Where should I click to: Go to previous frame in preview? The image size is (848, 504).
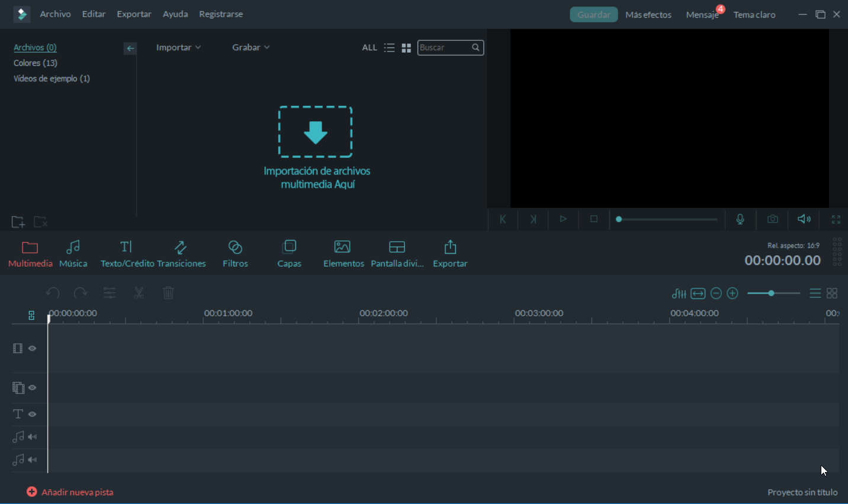point(503,219)
